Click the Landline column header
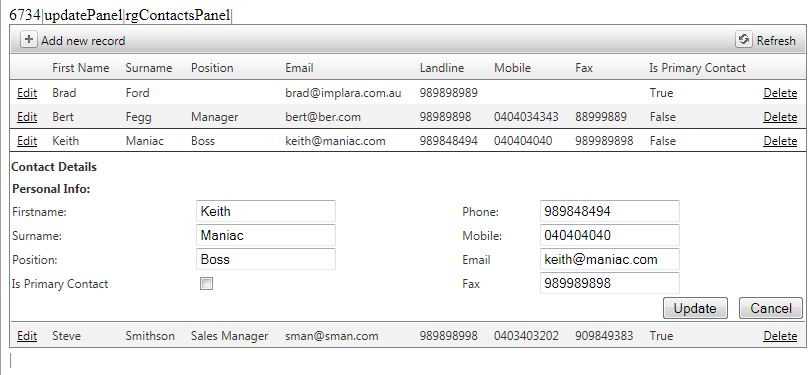Screen dimensions: 810x375 [442, 68]
